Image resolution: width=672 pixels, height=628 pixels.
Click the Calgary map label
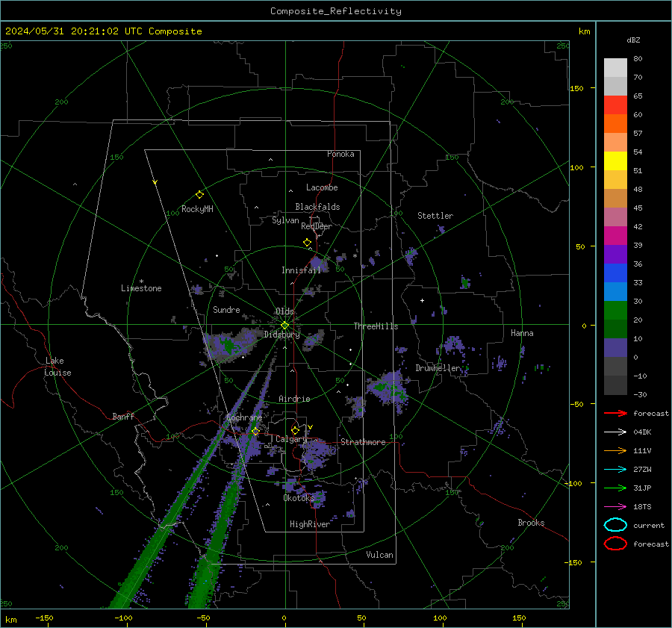pyautogui.click(x=291, y=439)
